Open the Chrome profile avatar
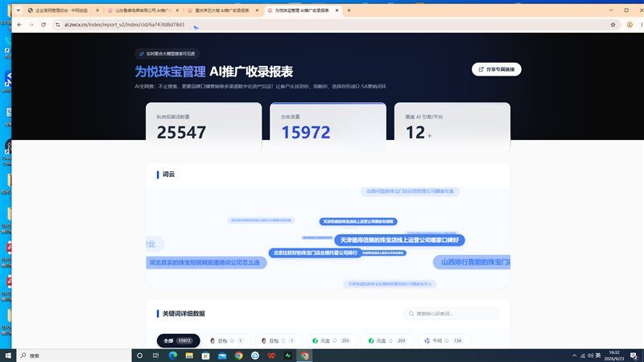Image resolution: width=644 pixels, height=362 pixels. point(630,25)
